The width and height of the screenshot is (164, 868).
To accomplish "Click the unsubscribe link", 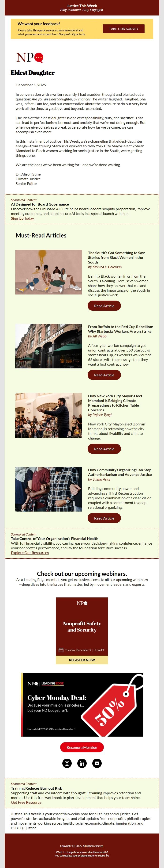I will click(x=102, y=855).
